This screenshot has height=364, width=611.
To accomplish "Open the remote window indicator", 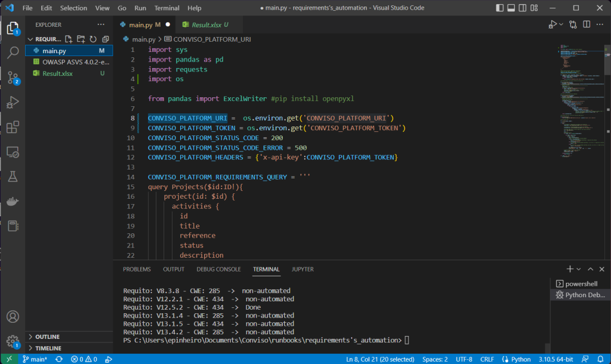I will pos(9,359).
